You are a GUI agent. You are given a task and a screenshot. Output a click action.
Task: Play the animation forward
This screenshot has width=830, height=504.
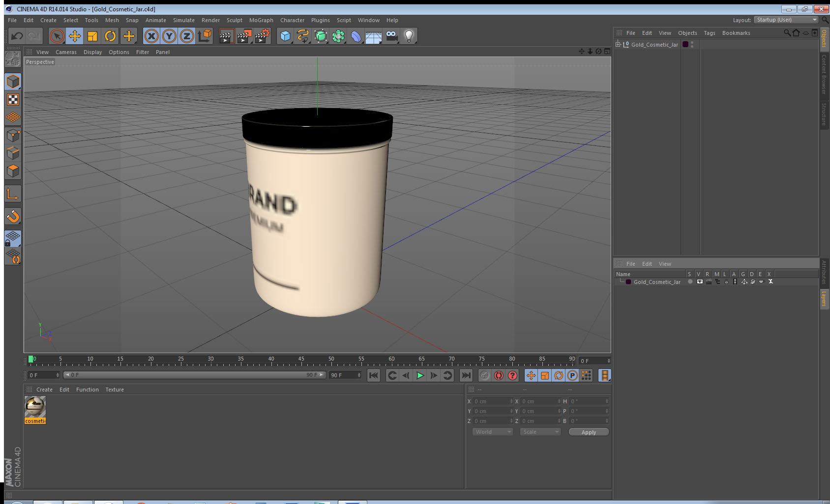coord(420,376)
